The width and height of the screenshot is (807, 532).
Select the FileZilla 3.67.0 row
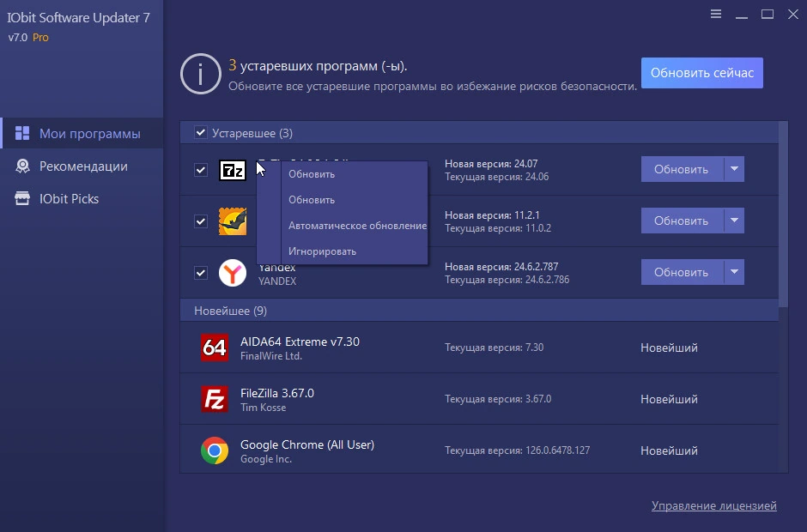[x=479, y=399]
